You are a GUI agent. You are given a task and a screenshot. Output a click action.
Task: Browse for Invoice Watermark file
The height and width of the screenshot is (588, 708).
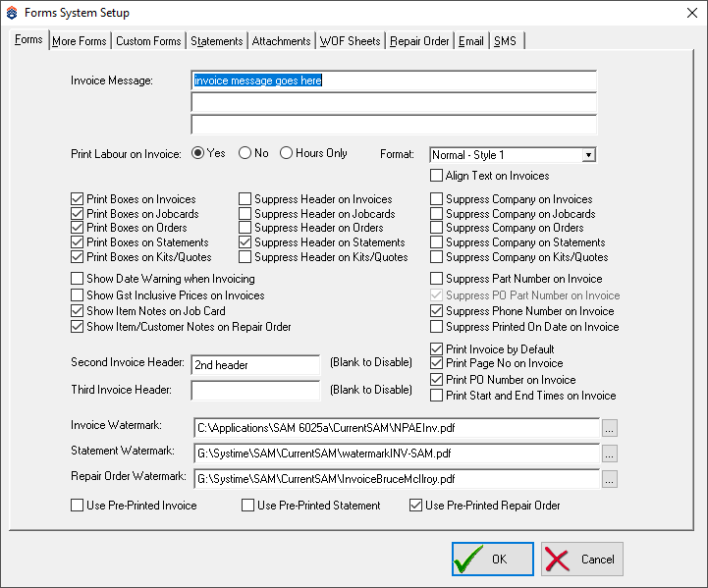pos(609,428)
